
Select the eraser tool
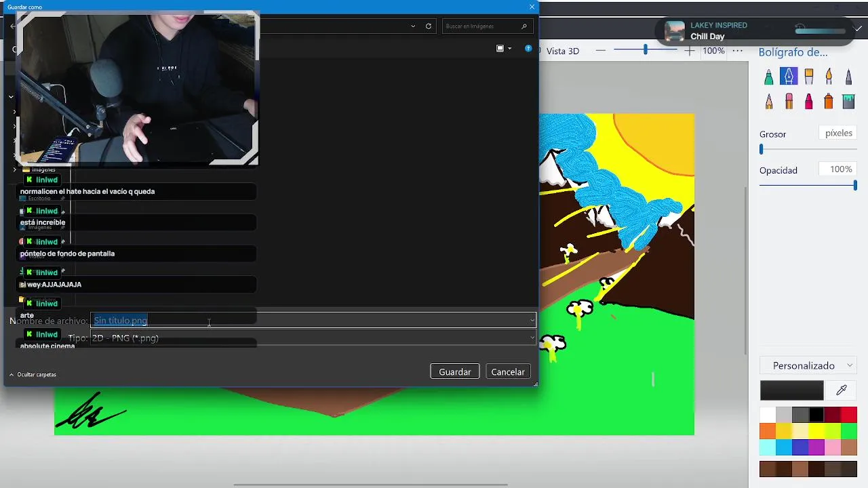[788, 101]
